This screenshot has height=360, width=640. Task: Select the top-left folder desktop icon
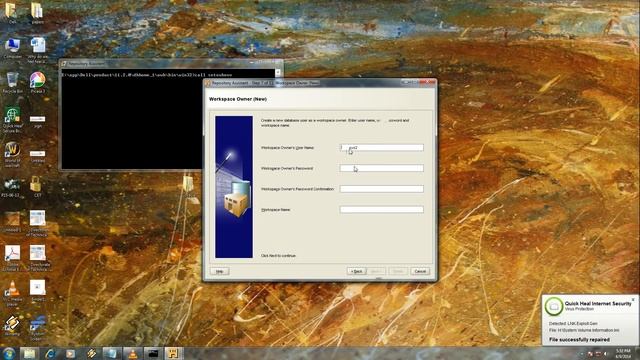click(12, 12)
